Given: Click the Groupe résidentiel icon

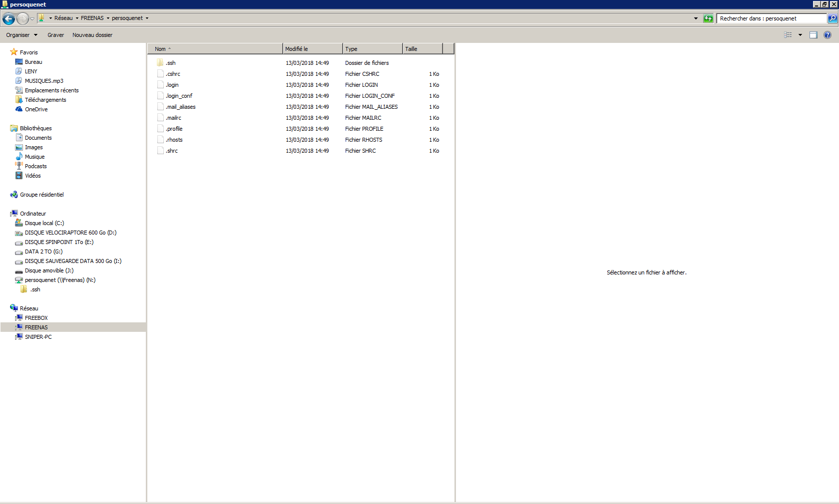Looking at the screenshot, I should 14,195.
